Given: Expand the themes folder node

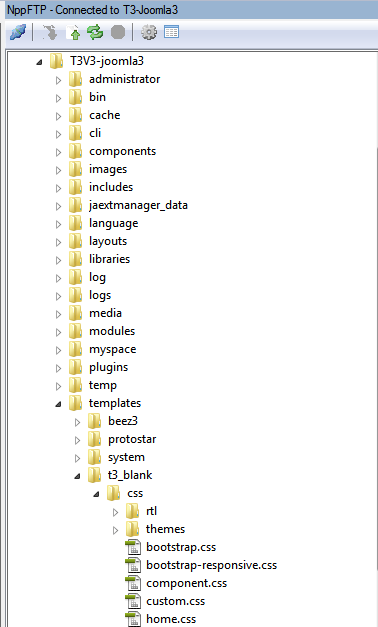Looking at the screenshot, I should 116,530.
